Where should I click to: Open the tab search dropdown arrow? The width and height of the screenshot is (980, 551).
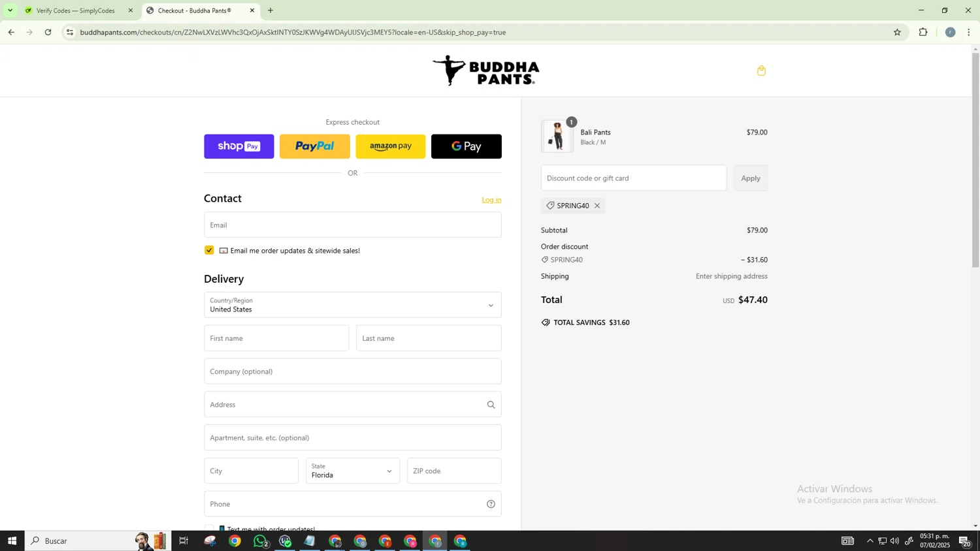(x=10, y=10)
